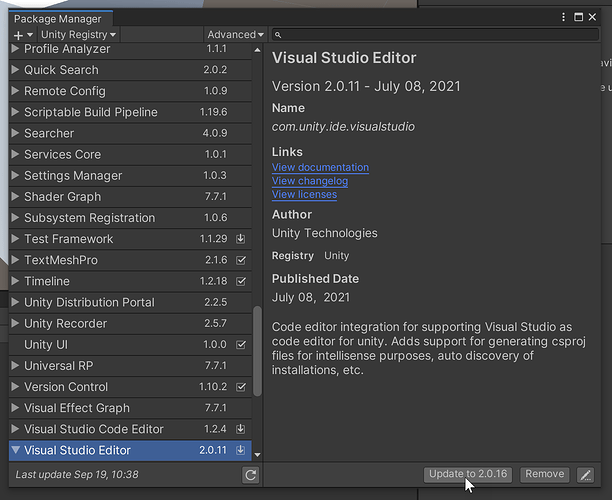Click installed checkmark on Version Control row
This screenshot has height=500, width=612.
point(240,387)
